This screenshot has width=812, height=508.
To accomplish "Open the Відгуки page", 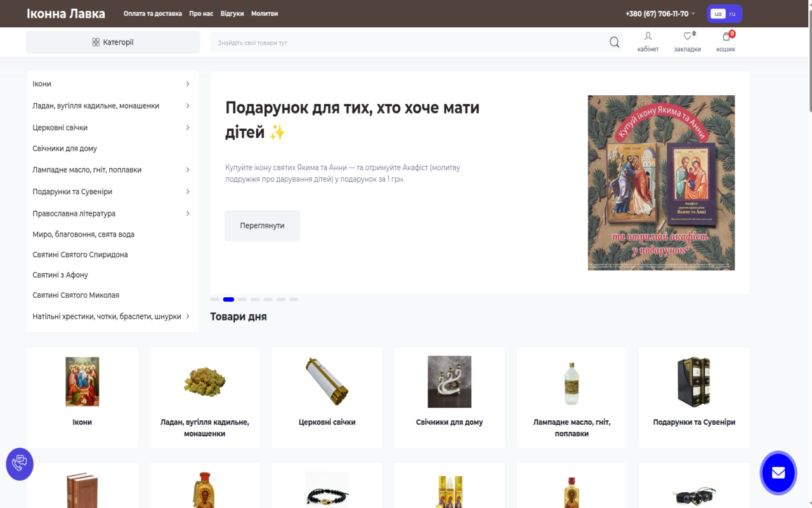I will [x=232, y=13].
